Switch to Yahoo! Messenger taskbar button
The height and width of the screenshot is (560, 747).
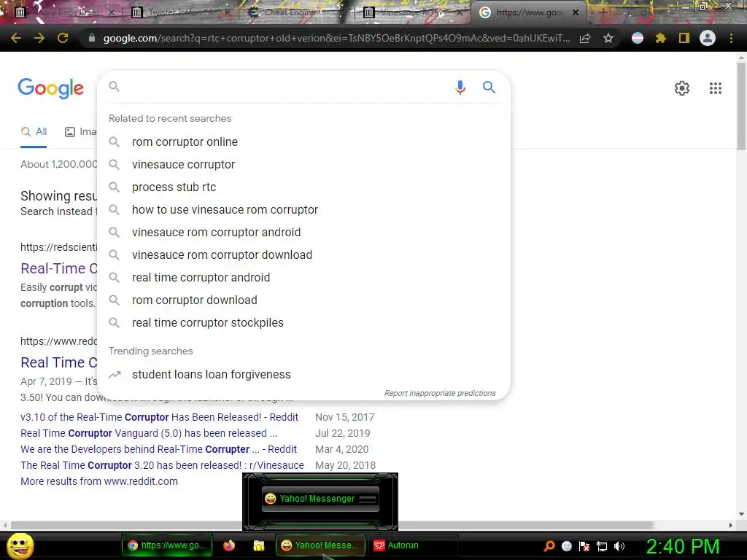[320, 545]
